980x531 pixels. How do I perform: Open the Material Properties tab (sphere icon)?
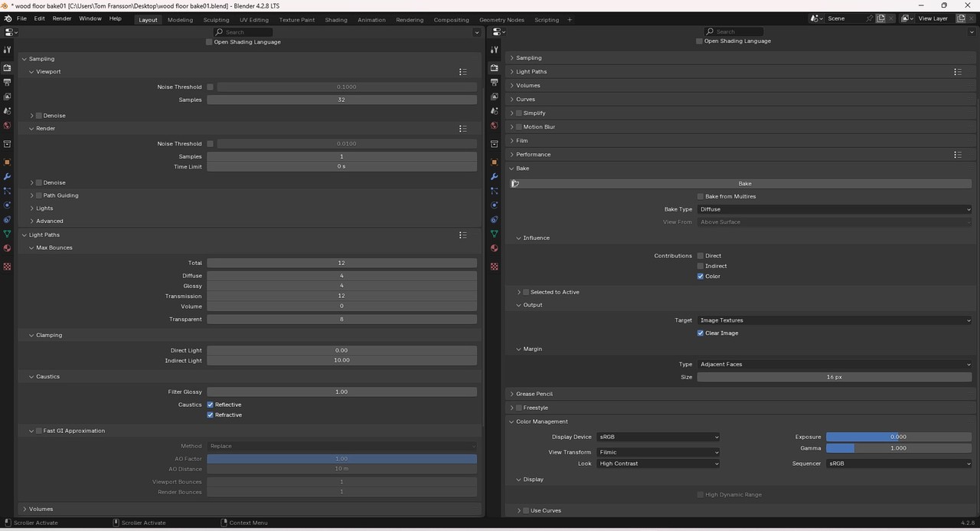pyautogui.click(x=494, y=248)
